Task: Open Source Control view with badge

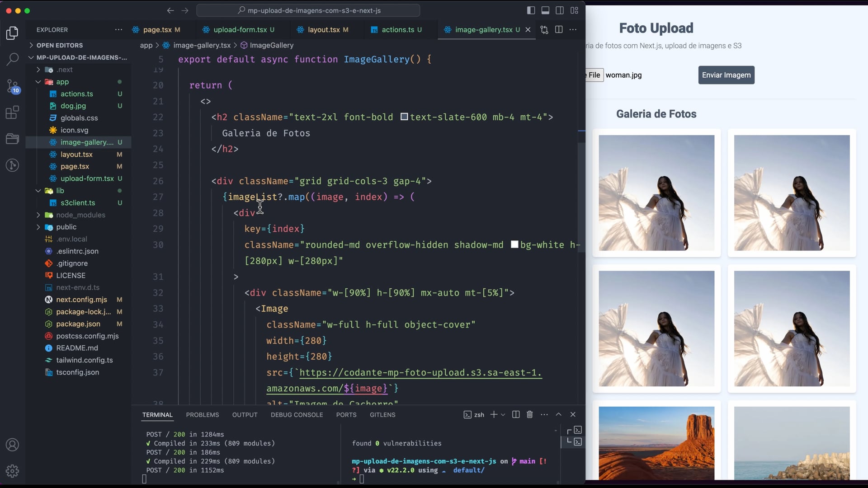Action: (13, 86)
